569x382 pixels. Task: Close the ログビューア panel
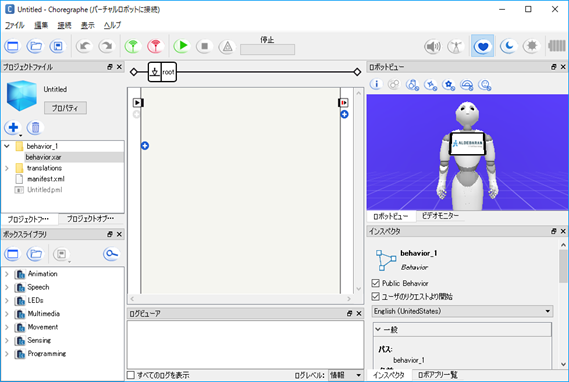359,313
